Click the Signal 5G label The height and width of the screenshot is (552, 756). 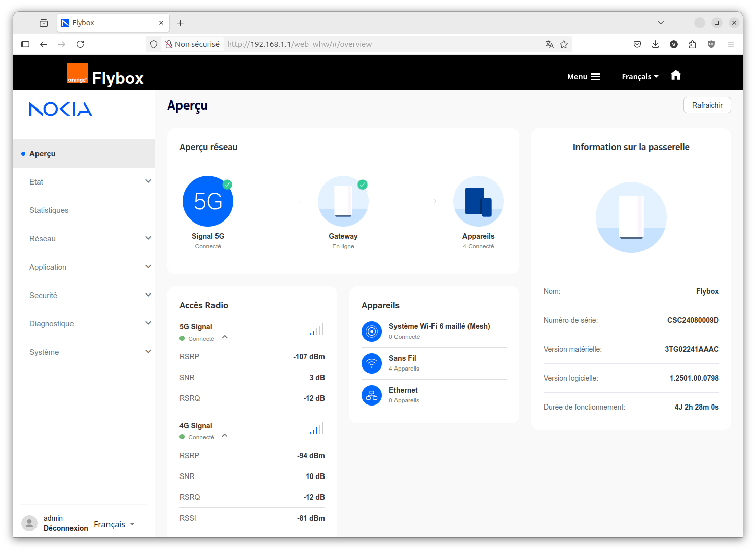pos(208,236)
